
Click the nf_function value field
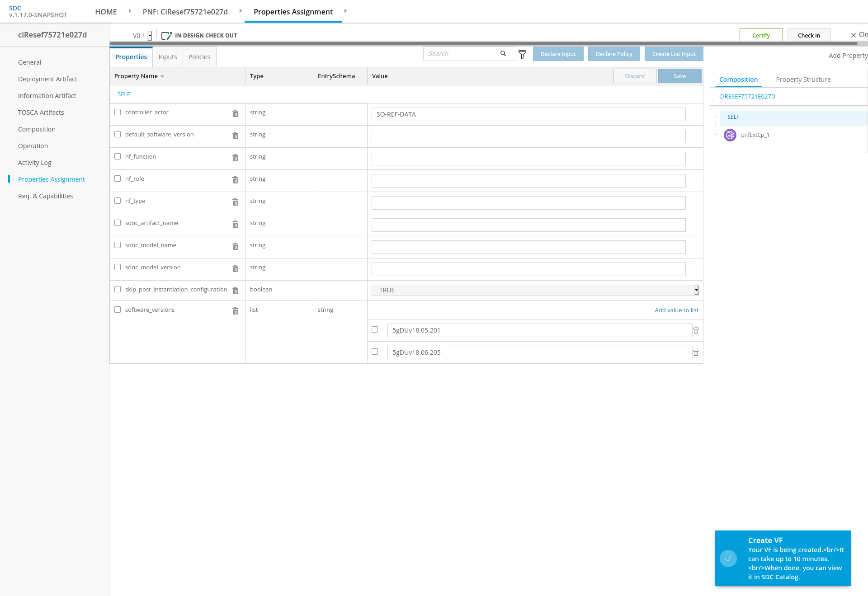click(x=528, y=159)
